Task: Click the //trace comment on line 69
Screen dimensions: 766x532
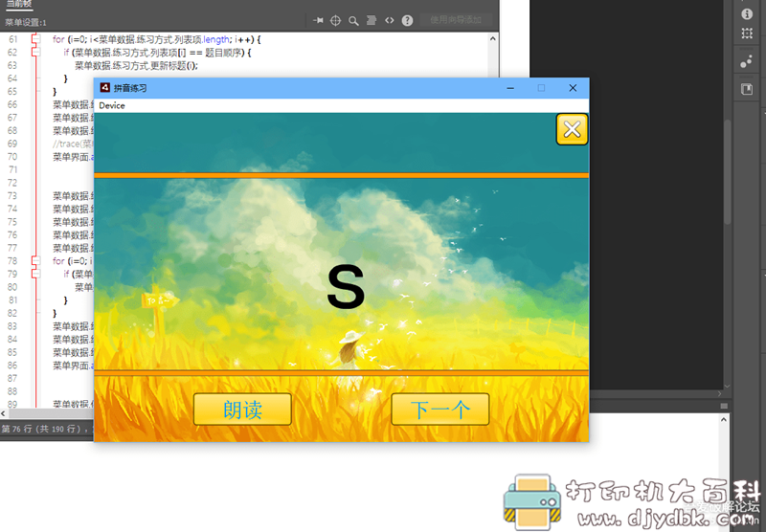Action: [74, 144]
